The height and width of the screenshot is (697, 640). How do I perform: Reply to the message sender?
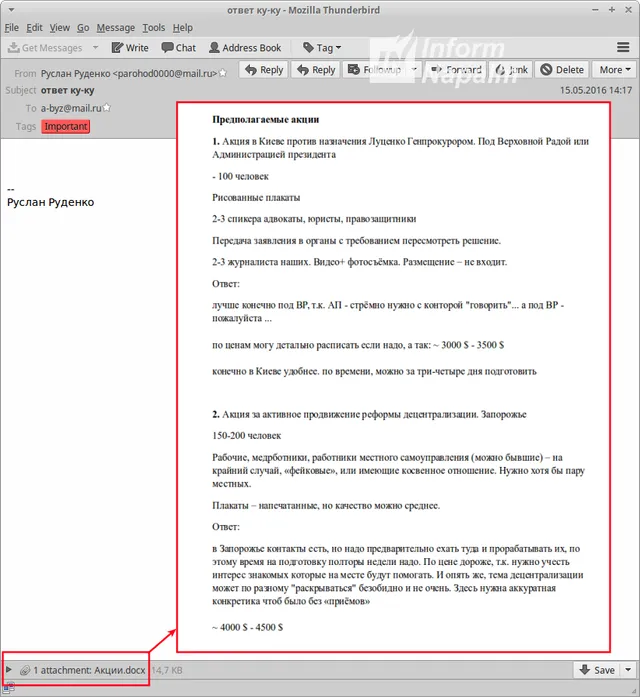tap(263, 70)
